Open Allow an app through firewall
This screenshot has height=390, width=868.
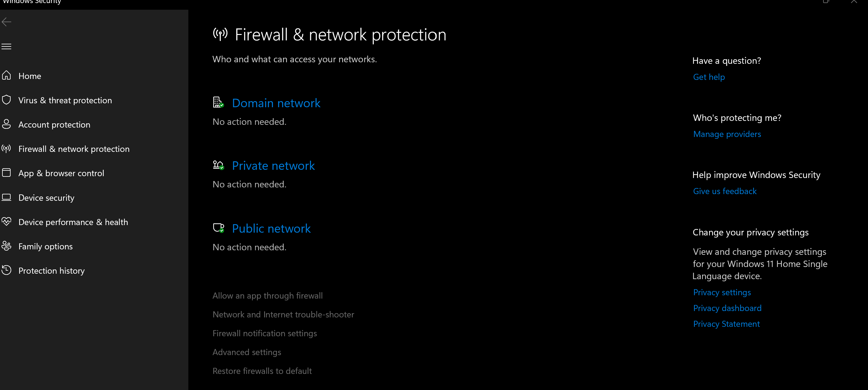point(267,296)
